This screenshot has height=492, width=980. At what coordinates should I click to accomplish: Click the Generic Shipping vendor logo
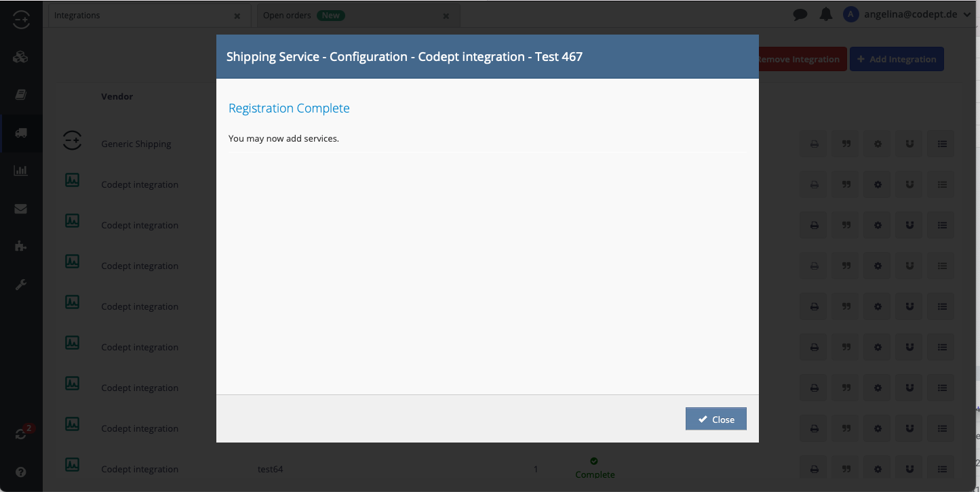click(x=72, y=140)
